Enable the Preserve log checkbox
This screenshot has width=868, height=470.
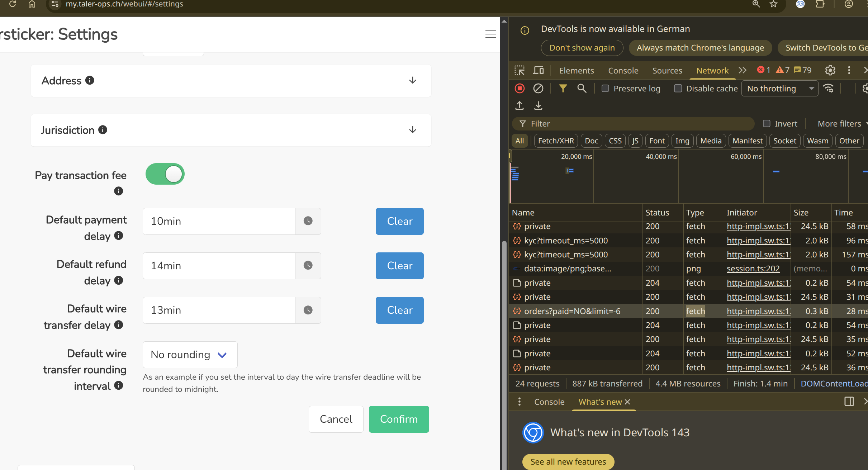click(605, 89)
